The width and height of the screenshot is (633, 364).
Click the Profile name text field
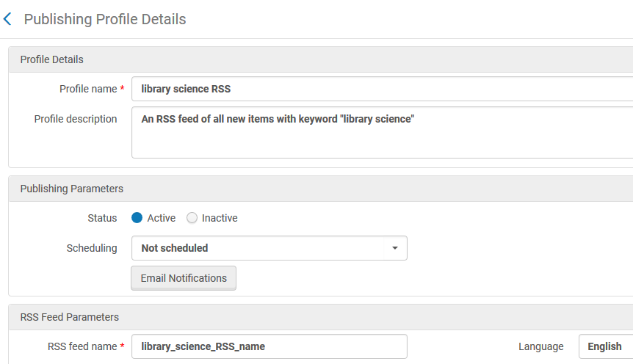(x=382, y=89)
